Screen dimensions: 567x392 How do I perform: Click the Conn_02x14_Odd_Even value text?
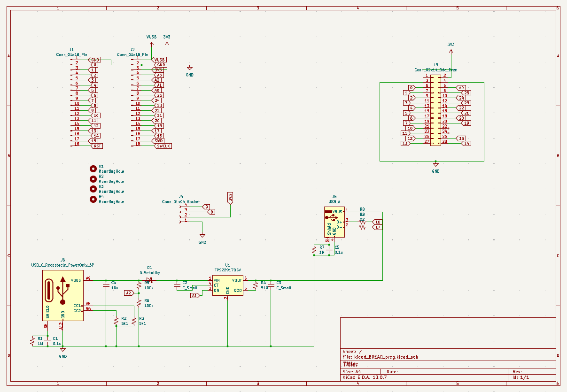[x=435, y=69]
